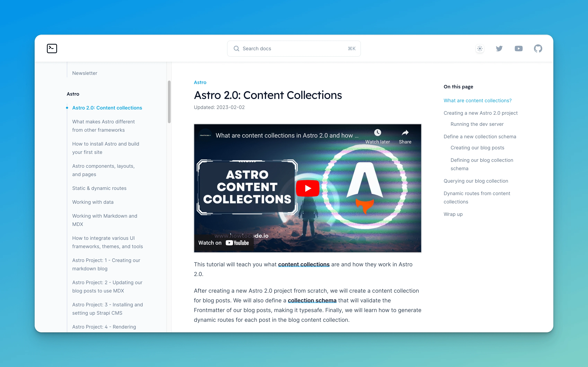Click Watch on YouTube logo
The height and width of the screenshot is (367, 588).
237,243
